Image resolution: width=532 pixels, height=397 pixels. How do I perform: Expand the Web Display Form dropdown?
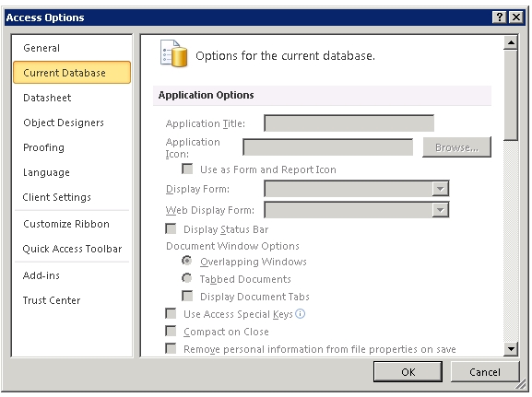(x=441, y=210)
